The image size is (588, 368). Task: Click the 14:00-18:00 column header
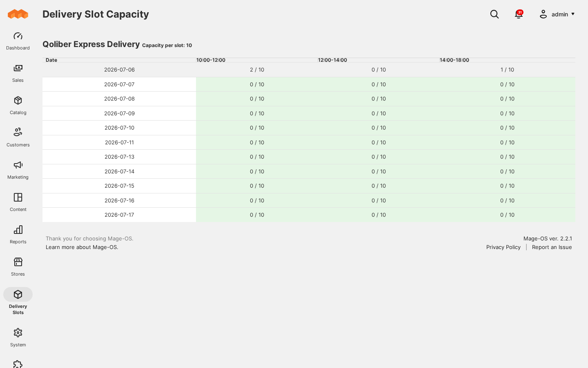tap(507, 60)
